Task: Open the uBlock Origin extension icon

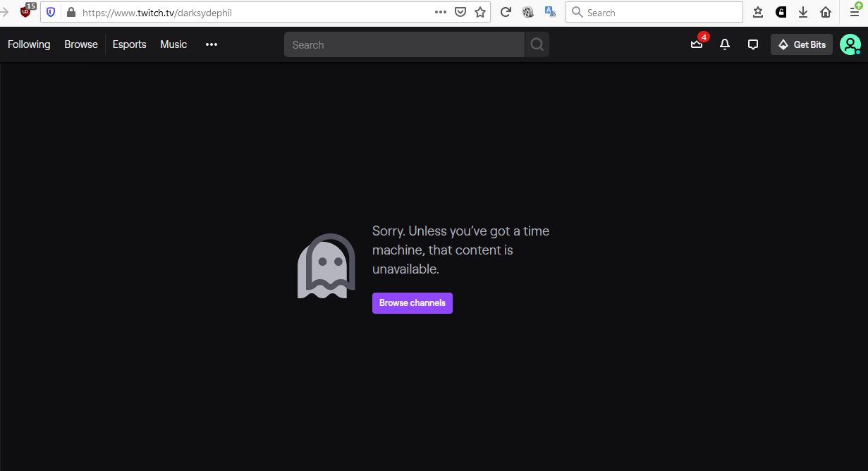Action: 27,11
